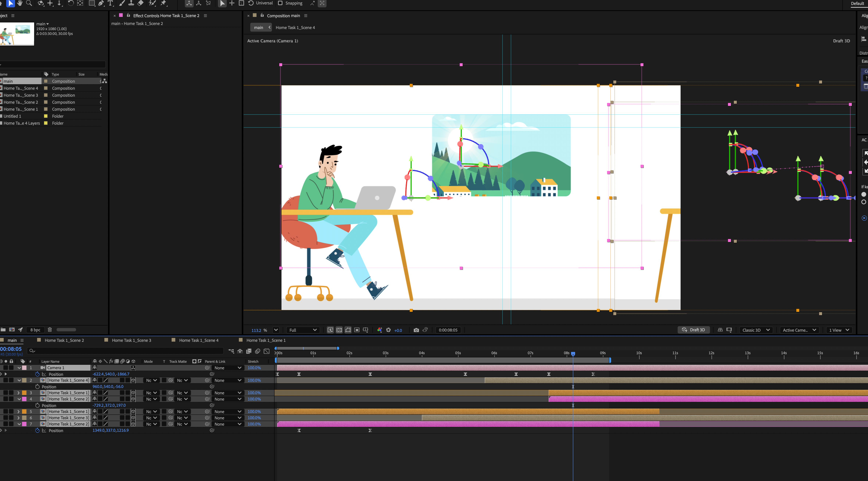Open the Effect Controls panel menu
Viewport: 868px width, 481px height.
(205, 15)
